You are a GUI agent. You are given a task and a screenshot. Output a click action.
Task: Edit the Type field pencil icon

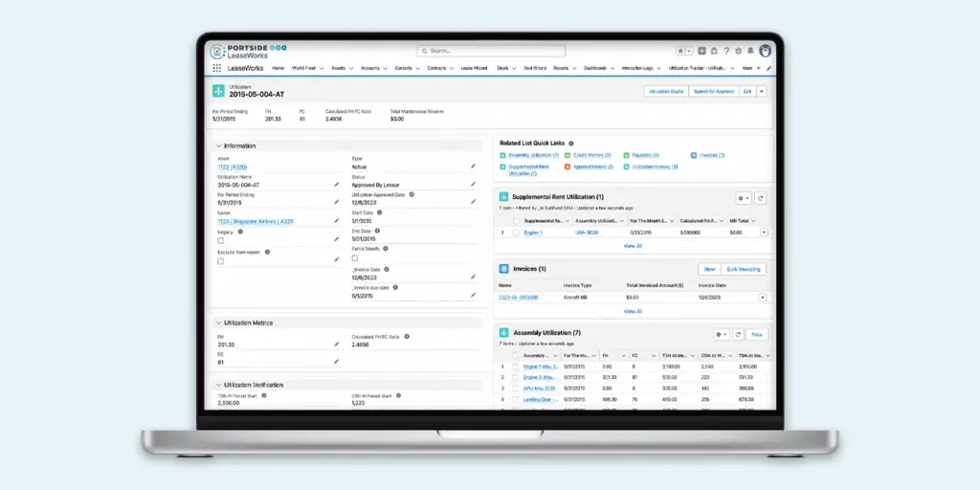coord(473,167)
